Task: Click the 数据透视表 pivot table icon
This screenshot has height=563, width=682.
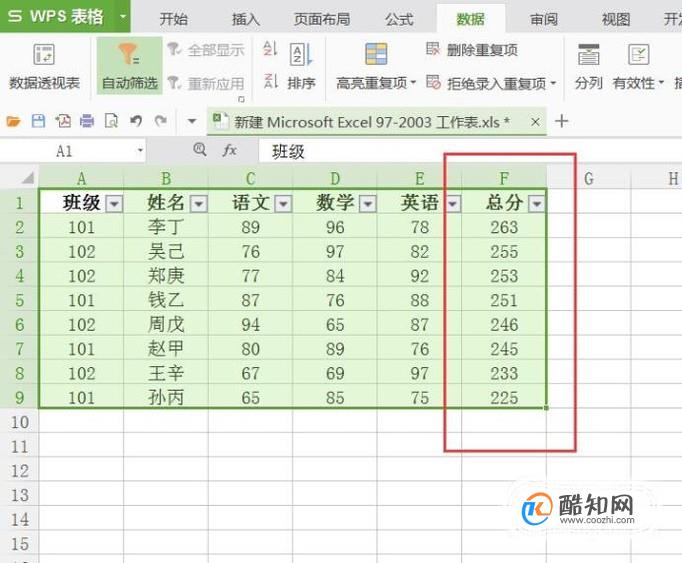Action: click(44, 55)
